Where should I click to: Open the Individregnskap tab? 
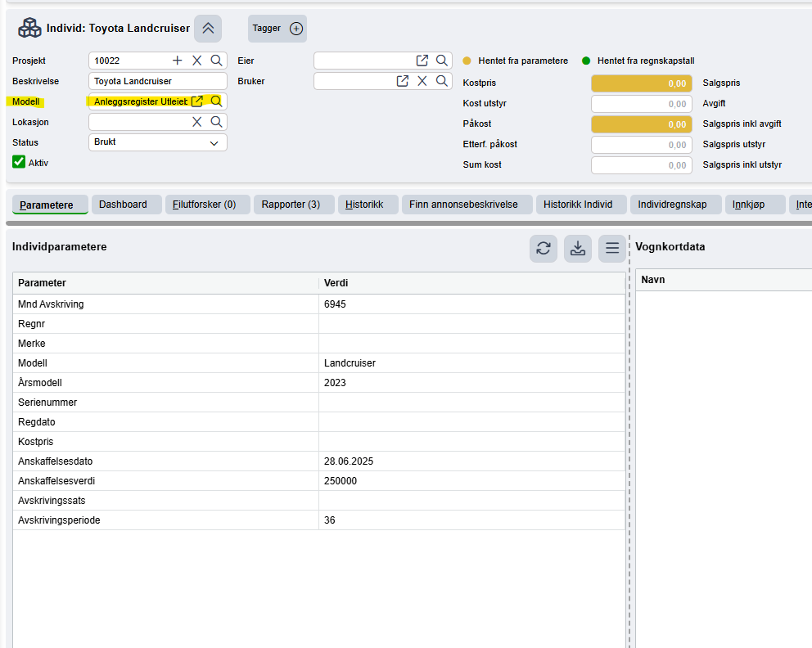(x=676, y=205)
